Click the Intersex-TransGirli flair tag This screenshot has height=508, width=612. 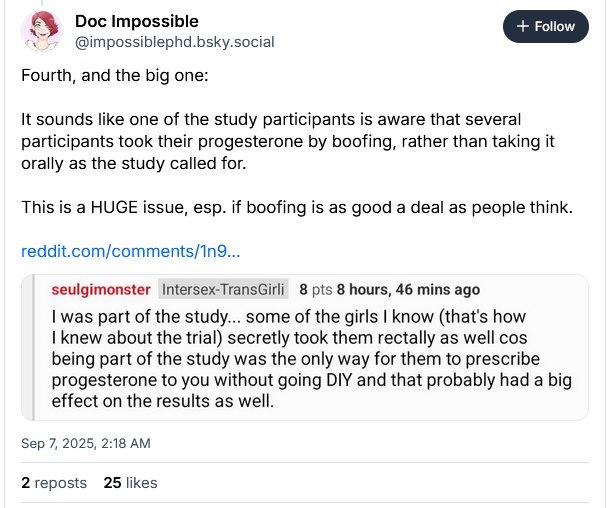pos(223,290)
